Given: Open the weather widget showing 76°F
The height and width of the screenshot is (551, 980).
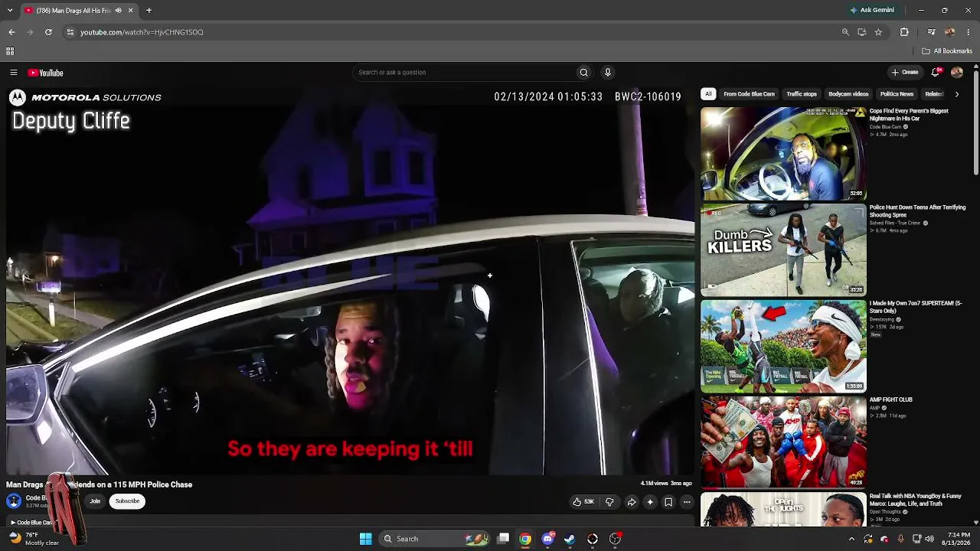Looking at the screenshot, I should click(x=34, y=539).
